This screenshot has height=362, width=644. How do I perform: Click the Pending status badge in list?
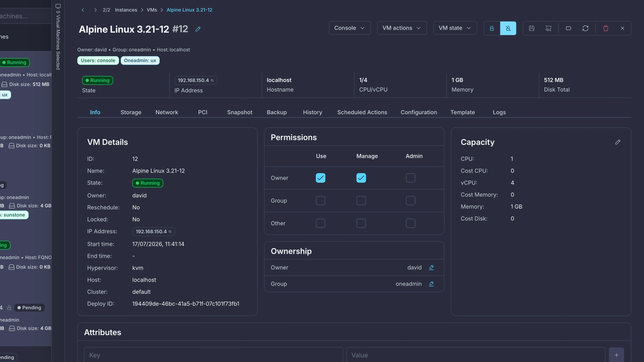(29, 308)
